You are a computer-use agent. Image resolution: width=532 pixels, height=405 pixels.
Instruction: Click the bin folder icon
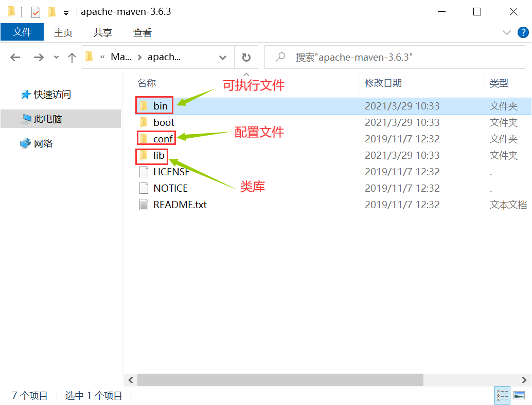click(144, 106)
